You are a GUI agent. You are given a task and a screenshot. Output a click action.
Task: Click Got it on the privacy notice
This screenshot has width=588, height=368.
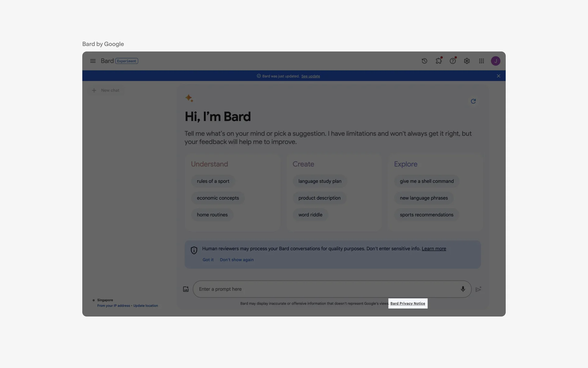coord(208,259)
